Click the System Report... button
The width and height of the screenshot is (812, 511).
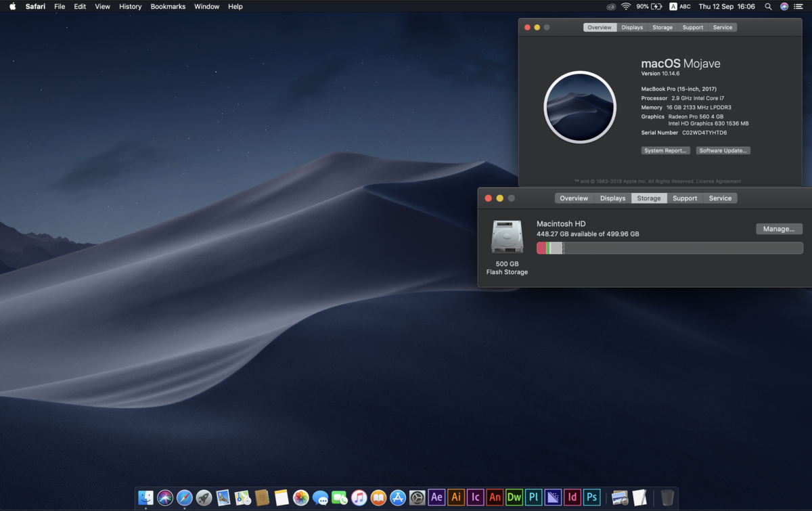pyautogui.click(x=665, y=151)
